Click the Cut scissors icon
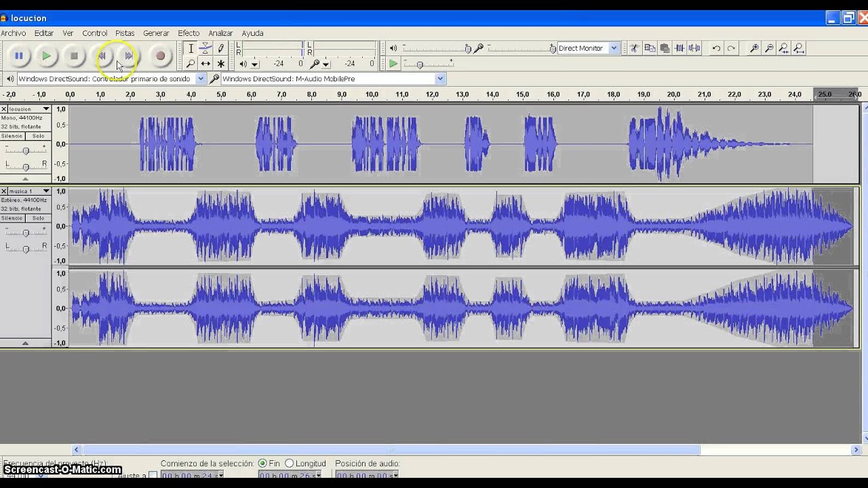Viewport: 868px width, 488px height. tap(634, 48)
